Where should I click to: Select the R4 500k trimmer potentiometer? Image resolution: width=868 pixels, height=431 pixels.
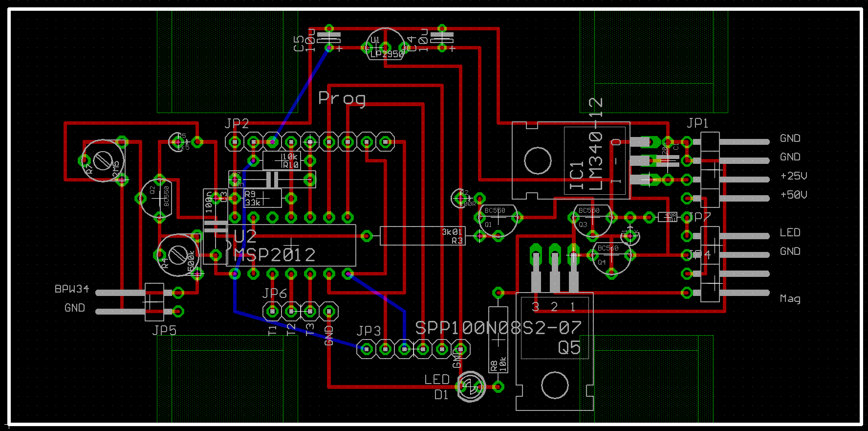(x=179, y=255)
